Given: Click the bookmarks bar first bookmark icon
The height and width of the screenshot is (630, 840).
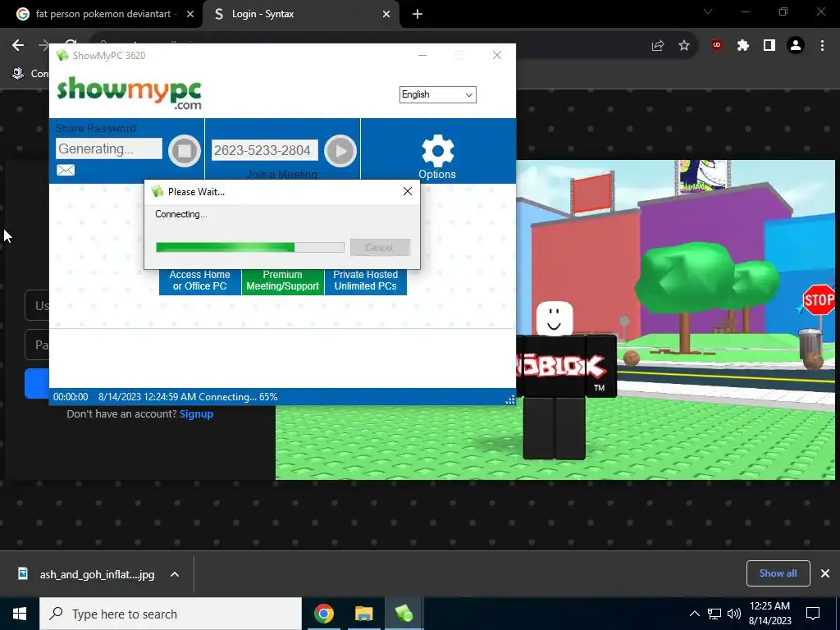Looking at the screenshot, I should (18, 73).
